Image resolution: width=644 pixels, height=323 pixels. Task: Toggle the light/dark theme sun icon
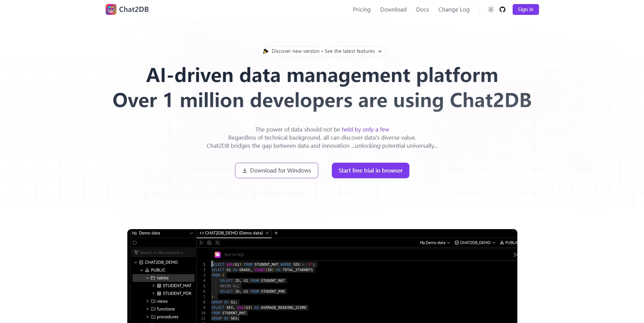491,9
